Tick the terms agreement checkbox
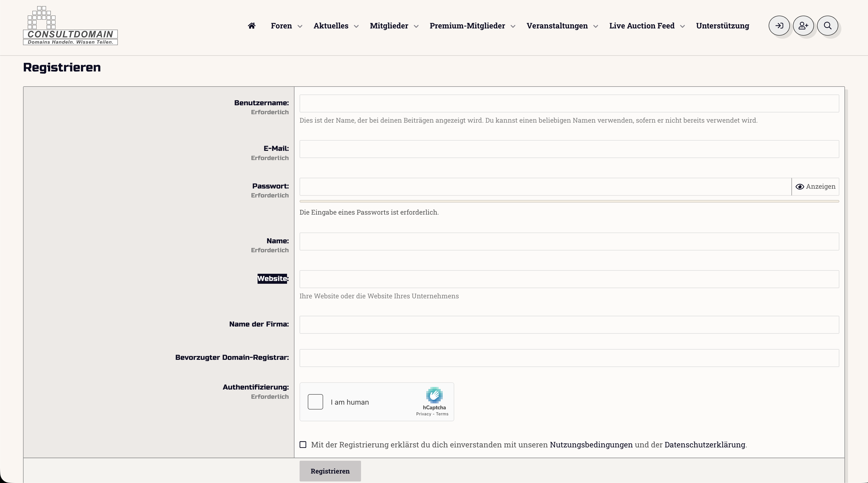Image resolution: width=868 pixels, height=483 pixels. (x=303, y=445)
